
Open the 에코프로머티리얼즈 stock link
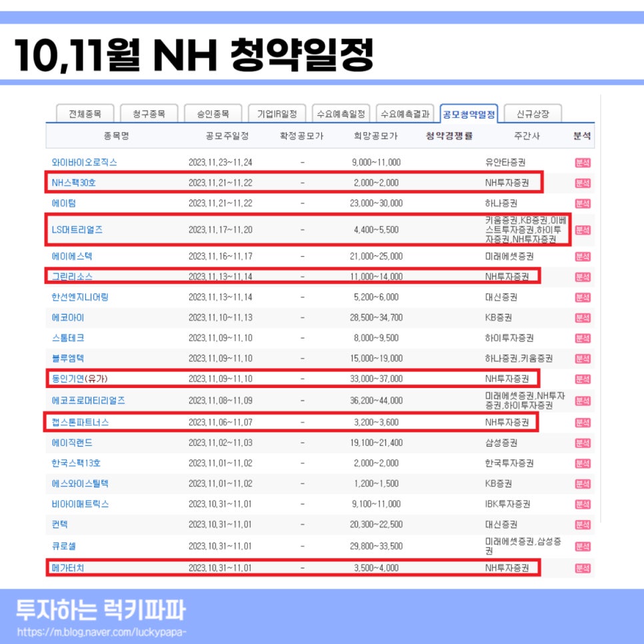(88, 401)
